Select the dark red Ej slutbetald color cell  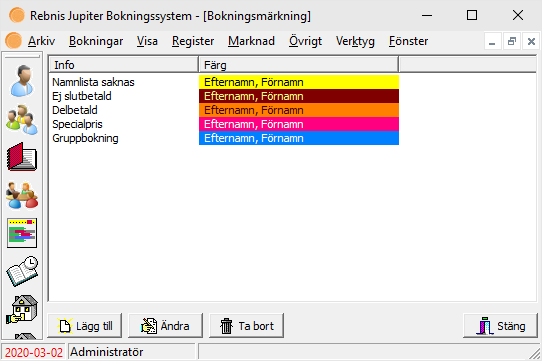pyautogui.click(x=299, y=96)
